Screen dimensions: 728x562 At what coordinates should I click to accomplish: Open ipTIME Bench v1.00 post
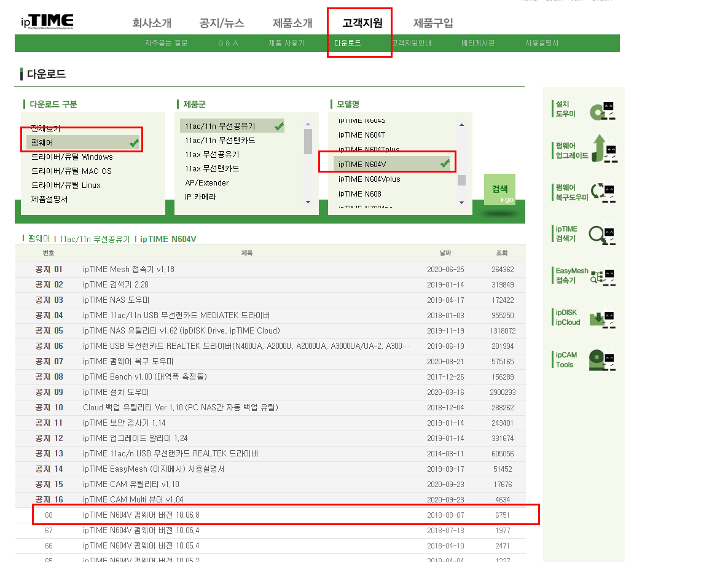[x=145, y=377]
